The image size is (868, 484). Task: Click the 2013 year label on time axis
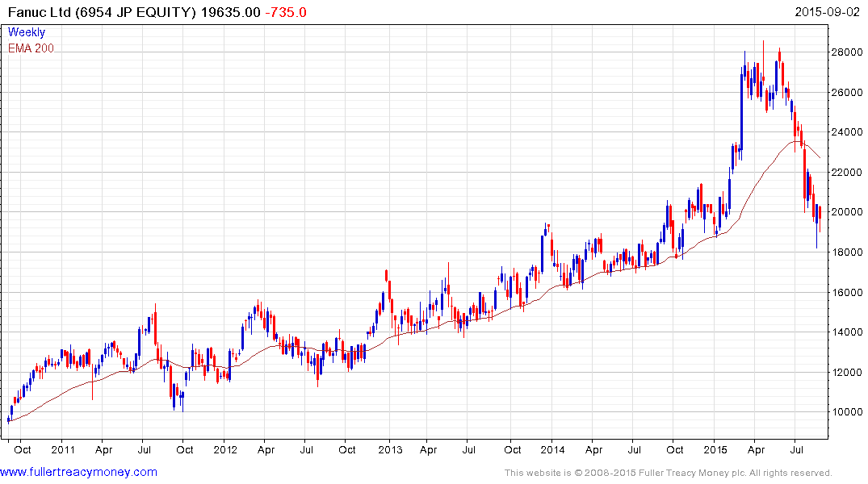[390, 449]
